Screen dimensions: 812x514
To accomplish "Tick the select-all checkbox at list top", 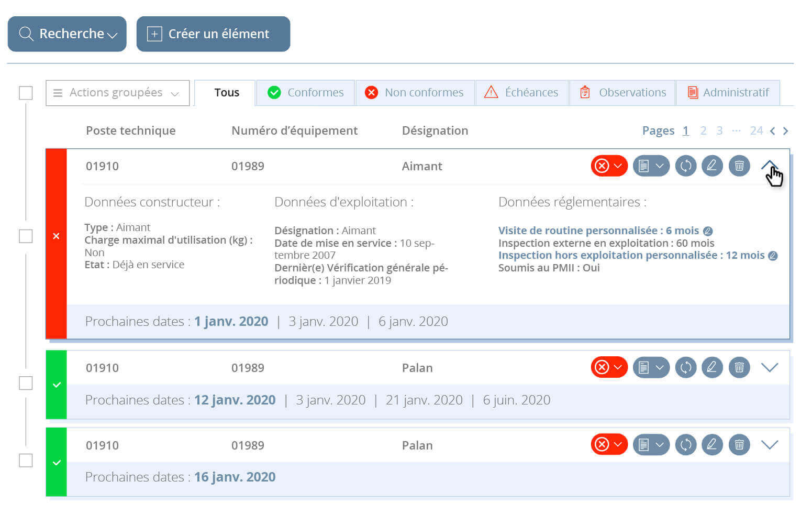I will pos(26,93).
